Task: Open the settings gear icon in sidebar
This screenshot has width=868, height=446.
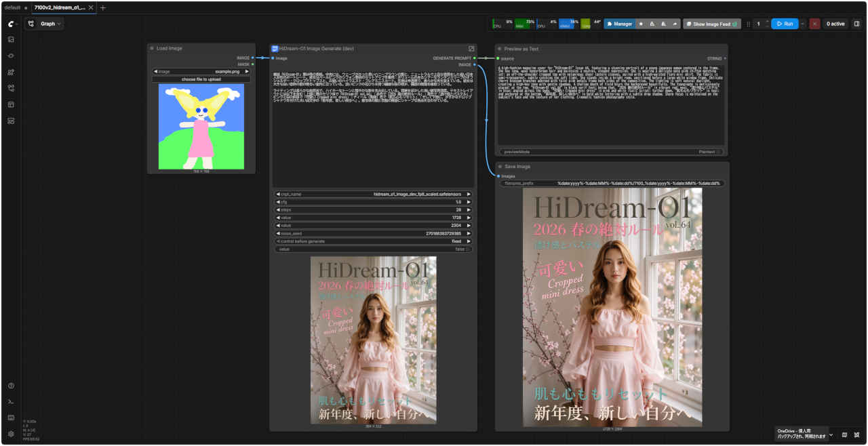Action: pyautogui.click(x=11, y=434)
